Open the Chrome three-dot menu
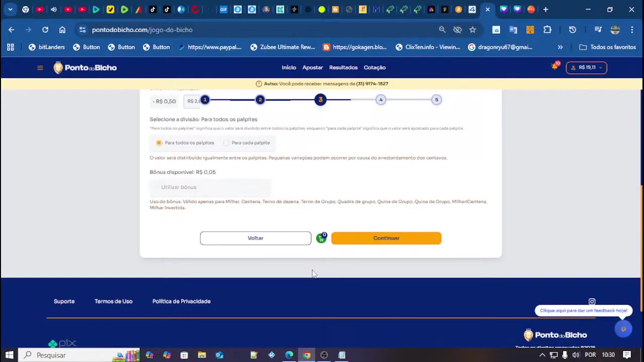 (632, 30)
